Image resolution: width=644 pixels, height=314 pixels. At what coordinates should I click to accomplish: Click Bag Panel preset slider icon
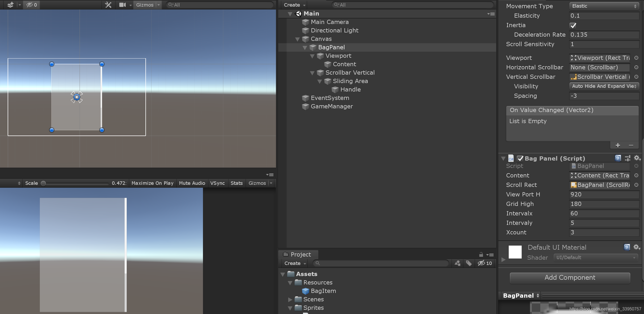tap(627, 158)
